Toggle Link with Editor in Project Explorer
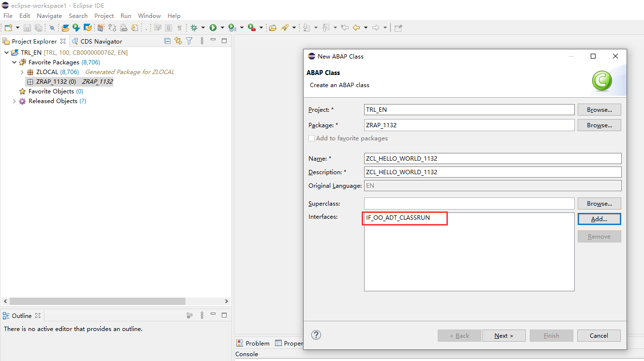The height and width of the screenshot is (361, 644). tap(178, 41)
